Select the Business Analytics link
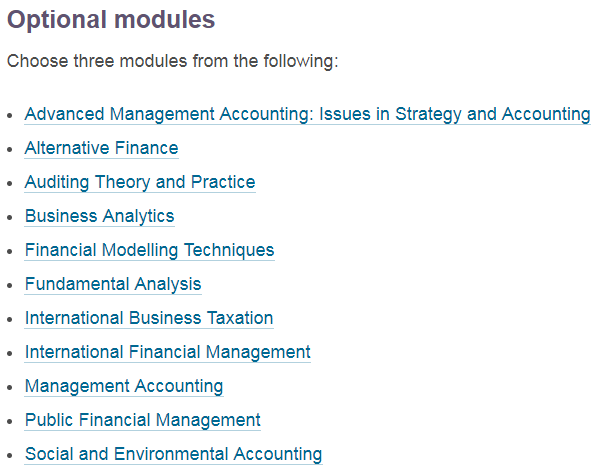The height and width of the screenshot is (468, 600). pos(99,216)
